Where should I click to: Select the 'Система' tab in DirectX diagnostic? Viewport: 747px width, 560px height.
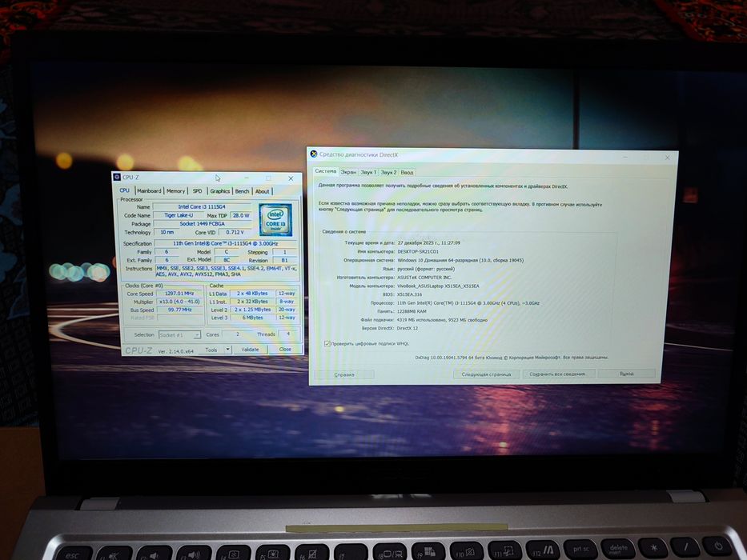coord(326,171)
